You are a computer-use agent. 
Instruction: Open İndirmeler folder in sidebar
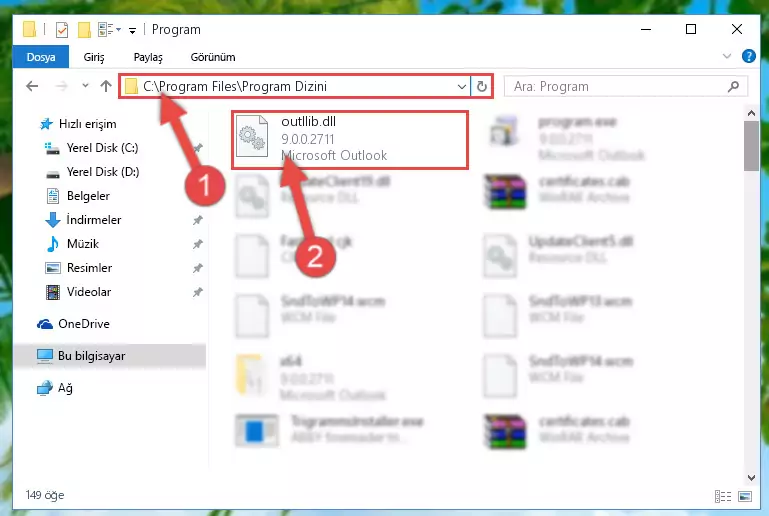94,220
